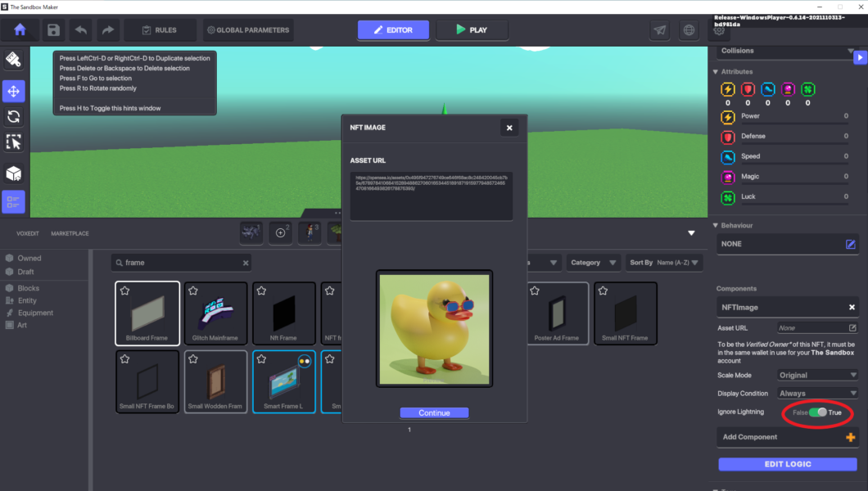Viewport: 868px width, 491px height.
Task: Favorite the Smart Frame L star
Action: (x=261, y=359)
